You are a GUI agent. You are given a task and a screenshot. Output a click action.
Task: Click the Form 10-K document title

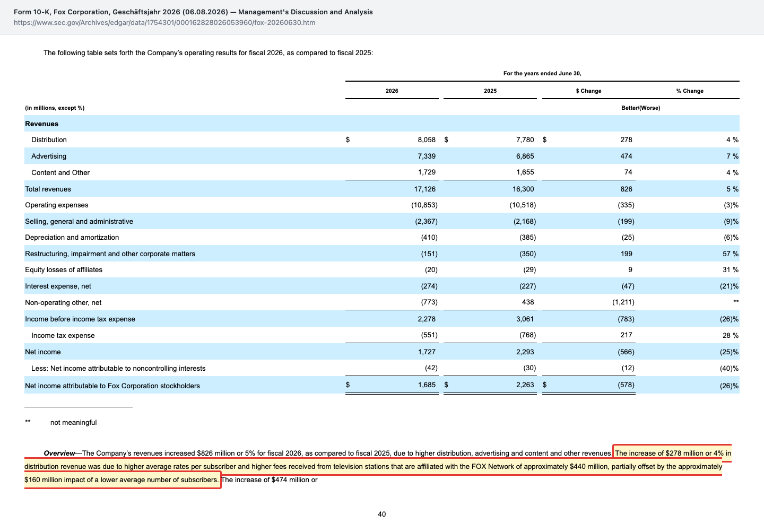click(x=193, y=12)
